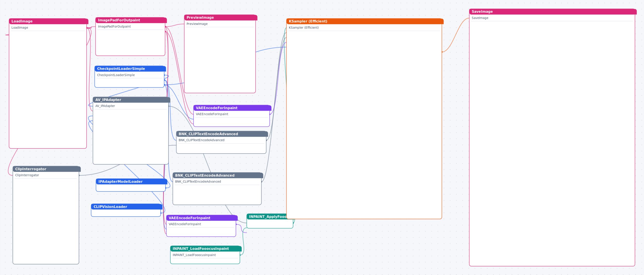This screenshot has width=644, height=275.
Task: Click the INPAINT_ApplyFooocus node header
Action: tap(267, 217)
